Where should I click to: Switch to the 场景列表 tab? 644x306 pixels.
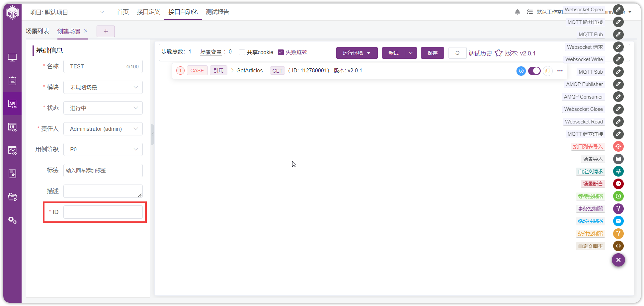click(x=38, y=31)
